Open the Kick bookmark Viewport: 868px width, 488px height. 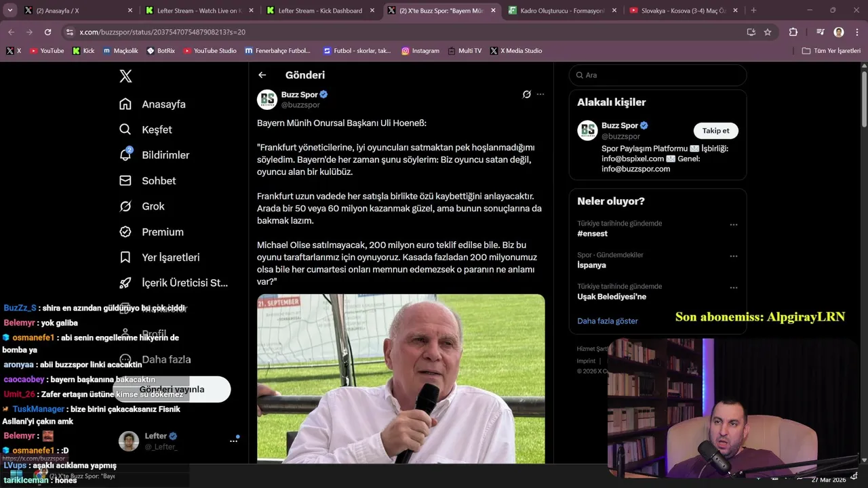coord(83,51)
